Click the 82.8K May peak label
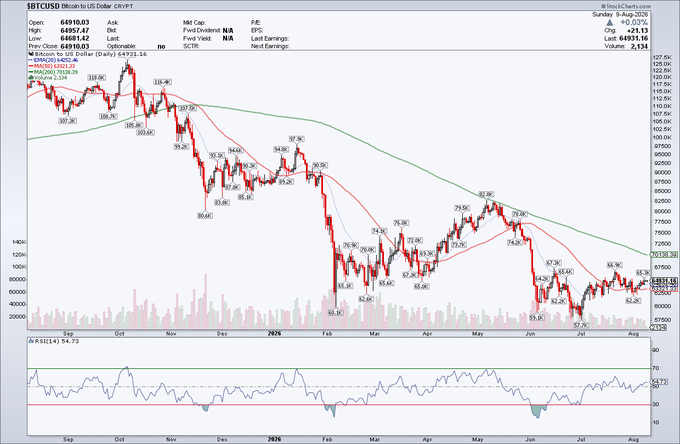Viewport: 680px width, 444px height. (x=486, y=194)
